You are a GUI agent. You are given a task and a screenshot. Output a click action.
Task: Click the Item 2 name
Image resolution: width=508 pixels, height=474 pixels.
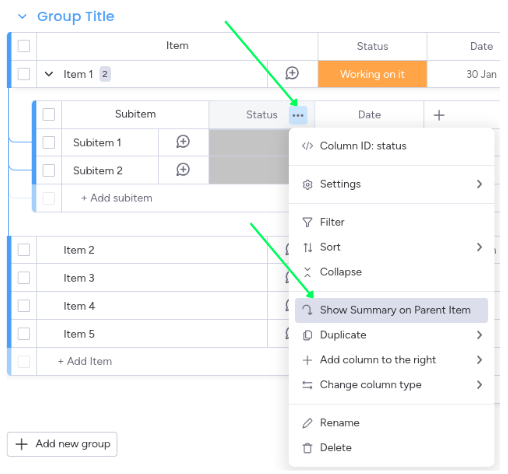(x=79, y=250)
